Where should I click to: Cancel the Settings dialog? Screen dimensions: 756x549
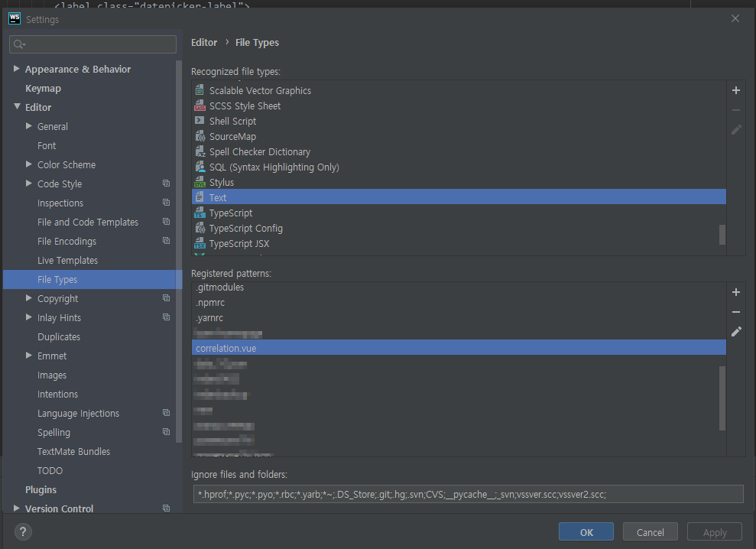(x=650, y=532)
